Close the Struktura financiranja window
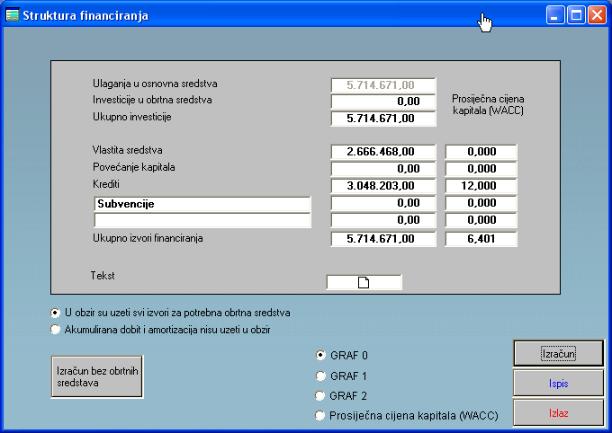Image resolution: width=612 pixels, height=433 pixels. point(597,15)
